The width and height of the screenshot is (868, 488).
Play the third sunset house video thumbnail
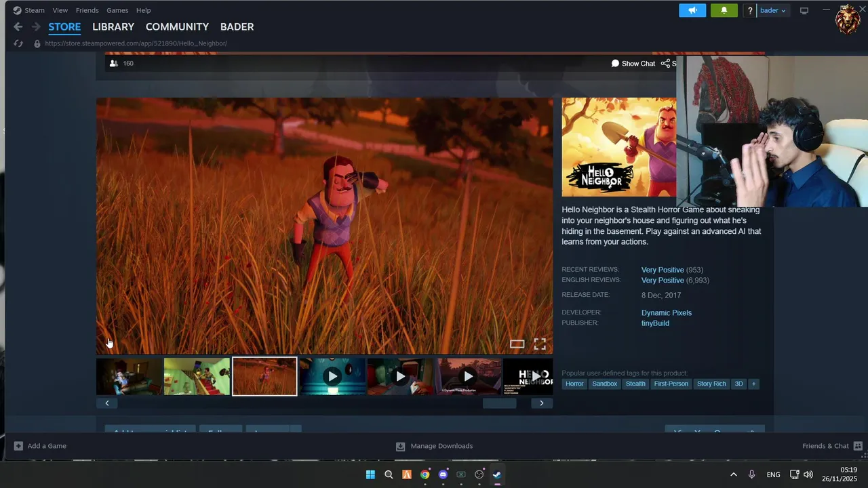click(x=468, y=376)
